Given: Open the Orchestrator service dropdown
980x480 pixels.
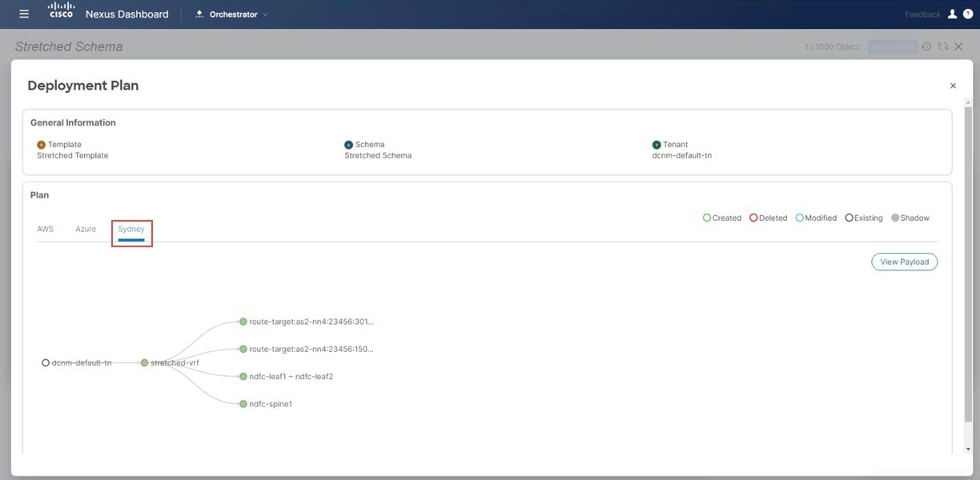Looking at the screenshot, I should click(232, 14).
